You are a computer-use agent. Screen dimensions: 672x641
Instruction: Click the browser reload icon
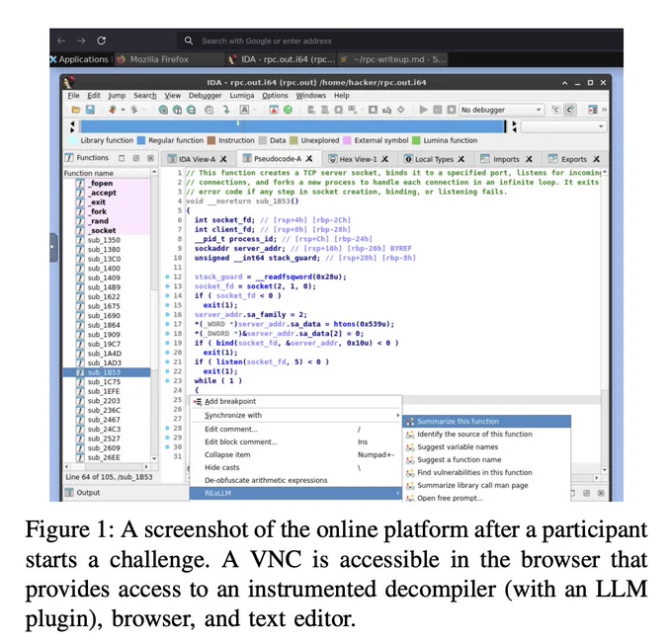coord(101,40)
